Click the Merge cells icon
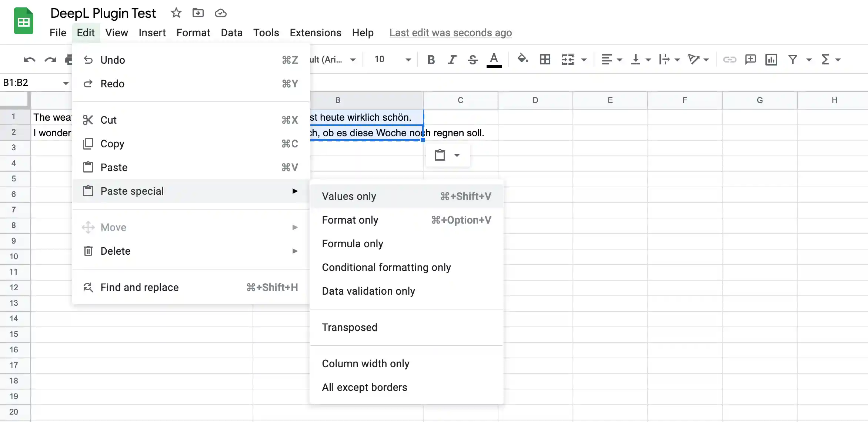868x422 pixels. pyautogui.click(x=567, y=59)
